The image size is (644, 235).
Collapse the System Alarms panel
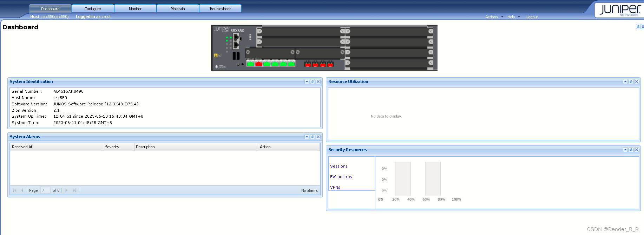click(307, 137)
